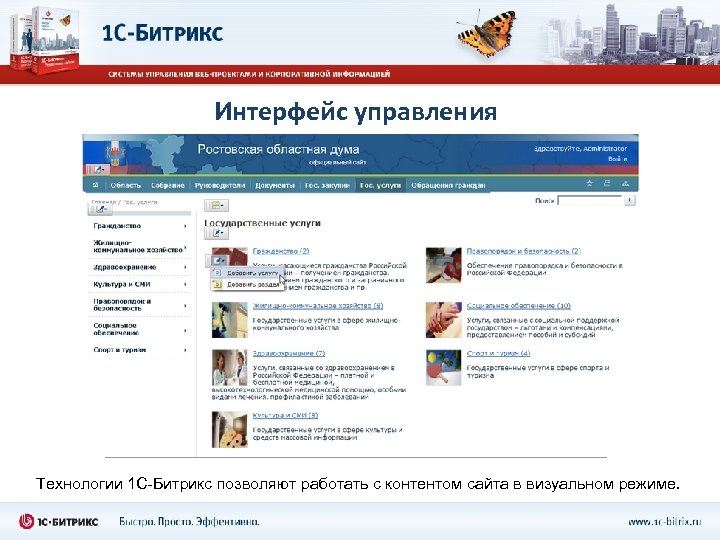
Task: Open the Обращения граждан menu tab
Action: [x=448, y=185]
